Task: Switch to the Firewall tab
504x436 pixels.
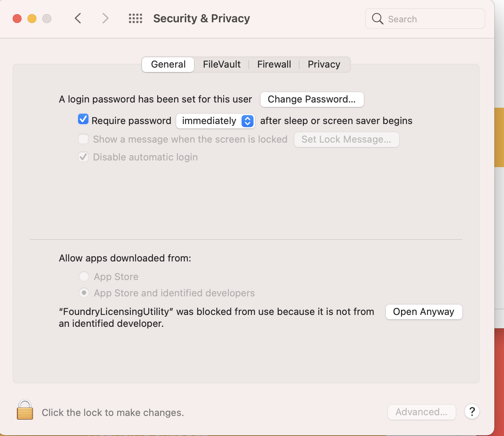Action: (x=274, y=64)
